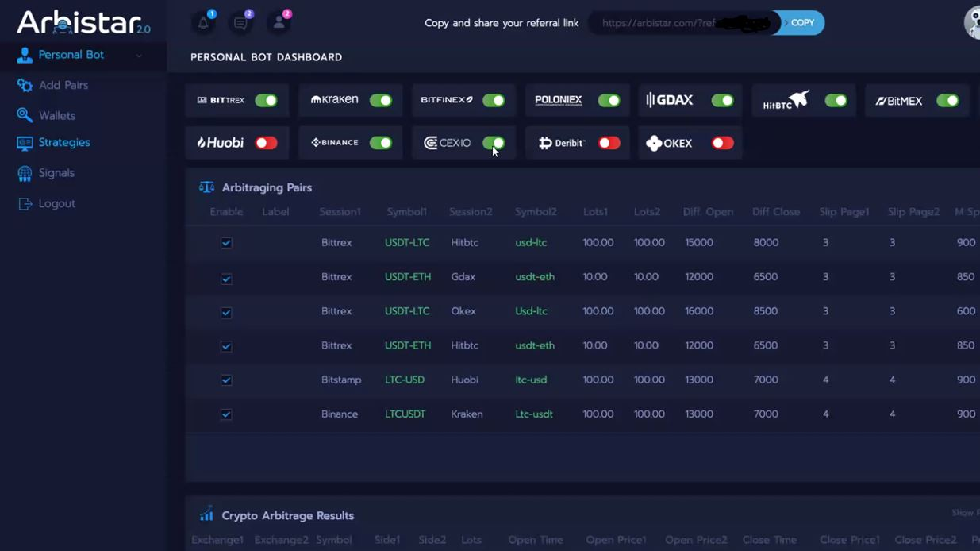Screen dimensions: 980x551
Task: Click the Deribit exchange logo
Action: 561,143
